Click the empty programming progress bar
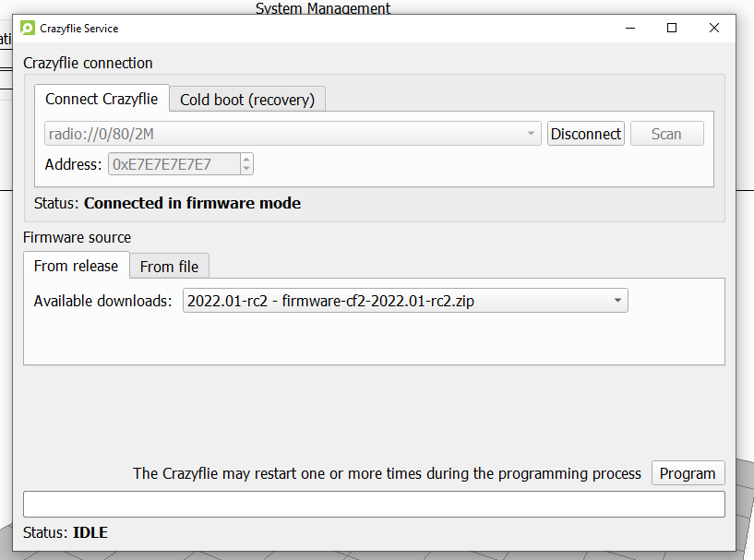Image resolution: width=754 pixels, height=560 pixels. click(x=374, y=505)
